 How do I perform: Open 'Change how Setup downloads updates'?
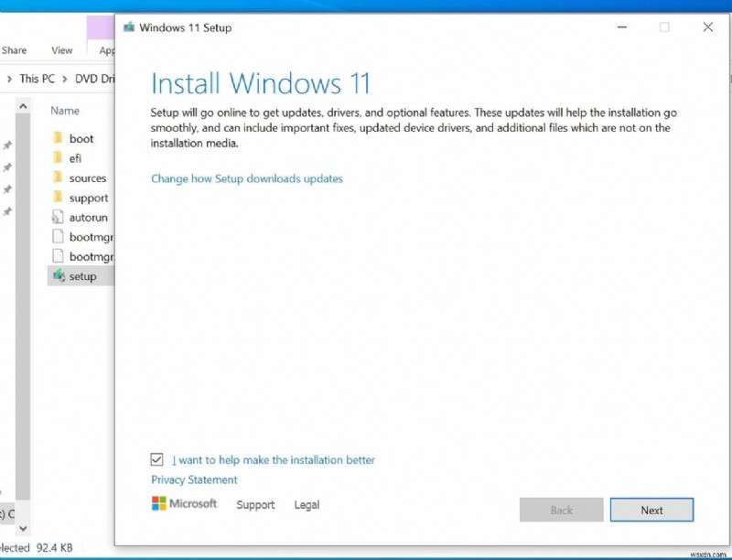point(245,178)
